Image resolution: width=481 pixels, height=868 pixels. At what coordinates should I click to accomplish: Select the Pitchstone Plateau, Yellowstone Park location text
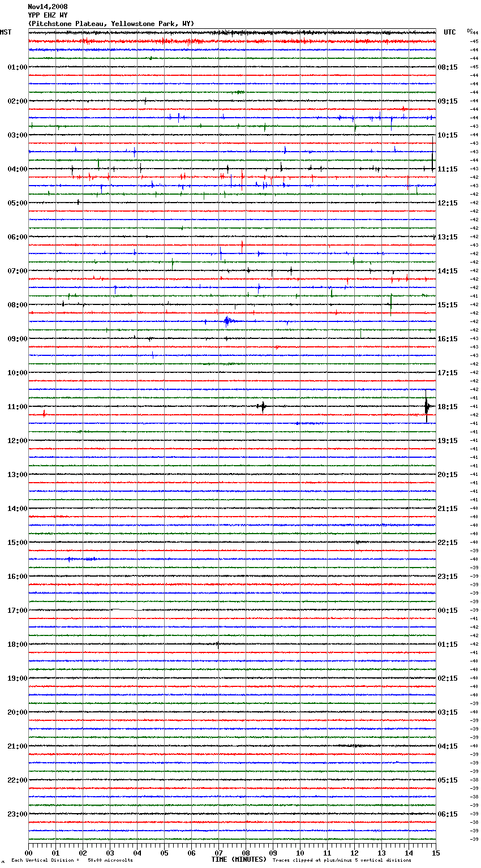click(x=111, y=24)
